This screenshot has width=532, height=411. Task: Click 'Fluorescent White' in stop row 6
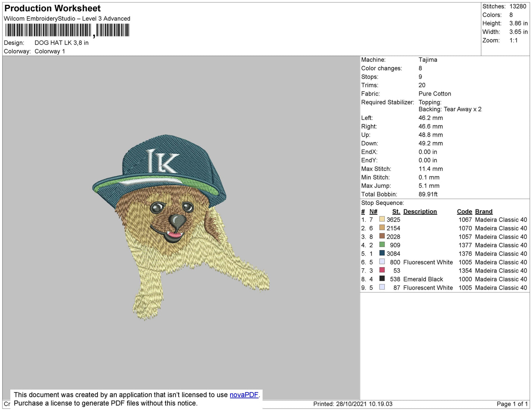point(428,262)
